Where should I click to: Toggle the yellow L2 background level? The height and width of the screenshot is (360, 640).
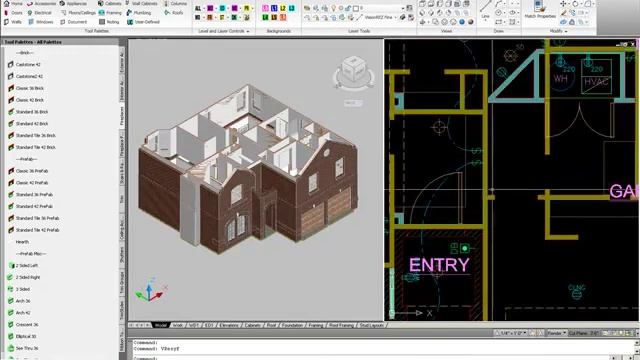point(283,8)
